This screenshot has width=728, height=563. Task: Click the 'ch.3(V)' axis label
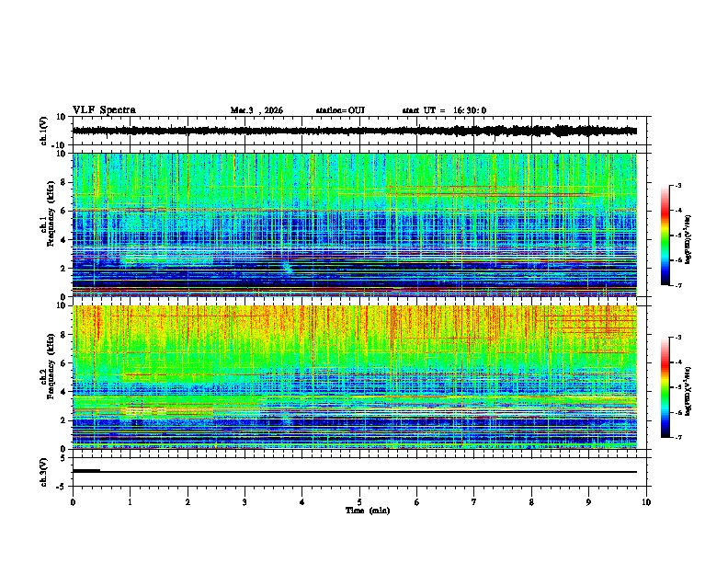click(44, 472)
